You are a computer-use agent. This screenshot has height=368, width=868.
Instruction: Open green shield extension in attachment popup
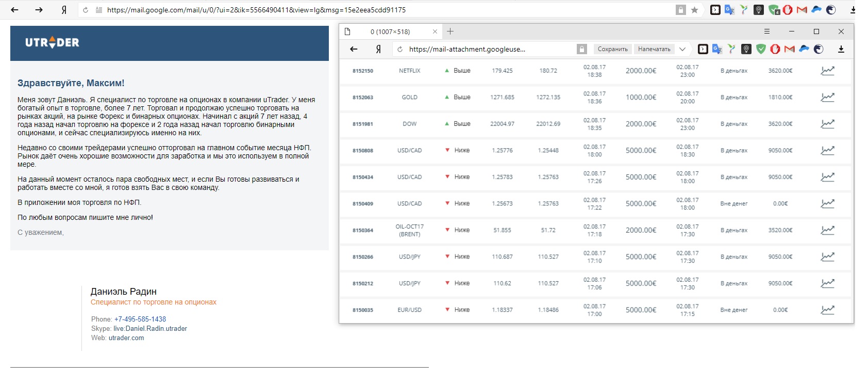[761, 49]
